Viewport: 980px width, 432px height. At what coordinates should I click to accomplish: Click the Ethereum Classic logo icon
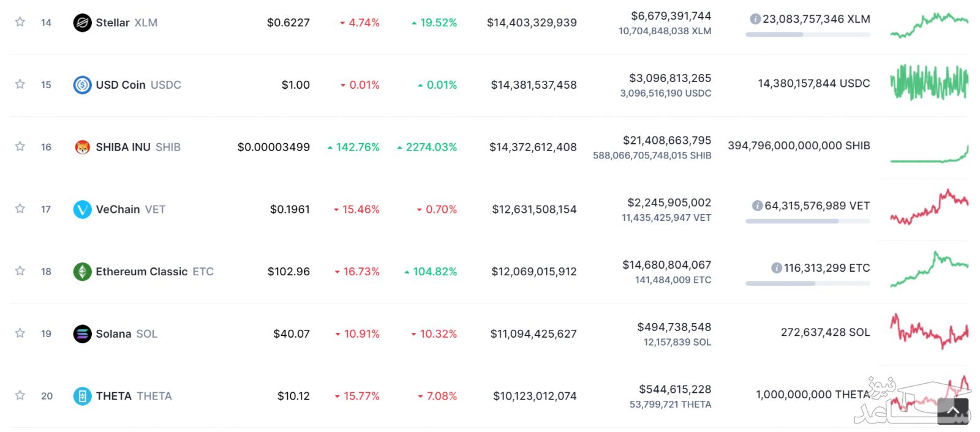[82, 271]
